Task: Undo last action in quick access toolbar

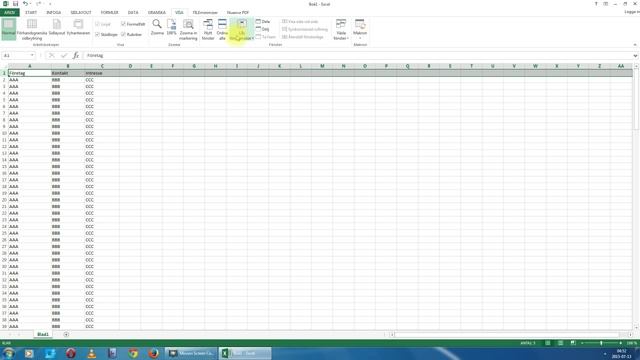Action: (25, 4)
